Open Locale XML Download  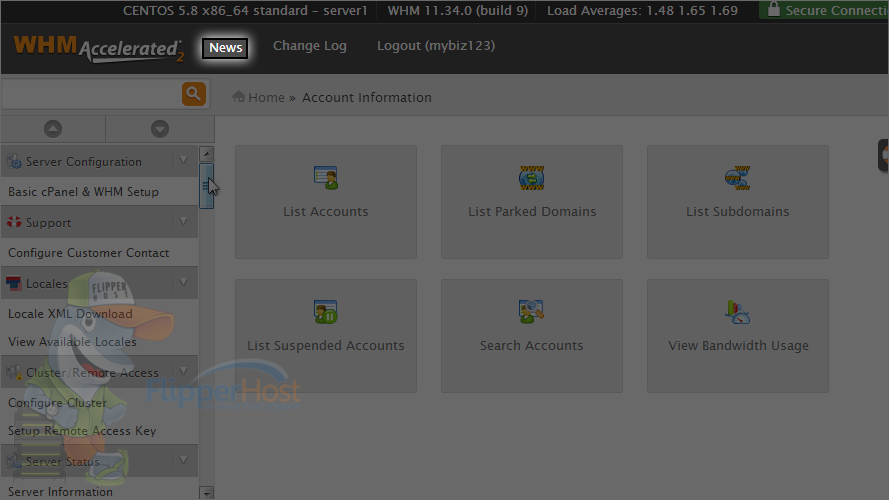pyautogui.click(x=70, y=313)
